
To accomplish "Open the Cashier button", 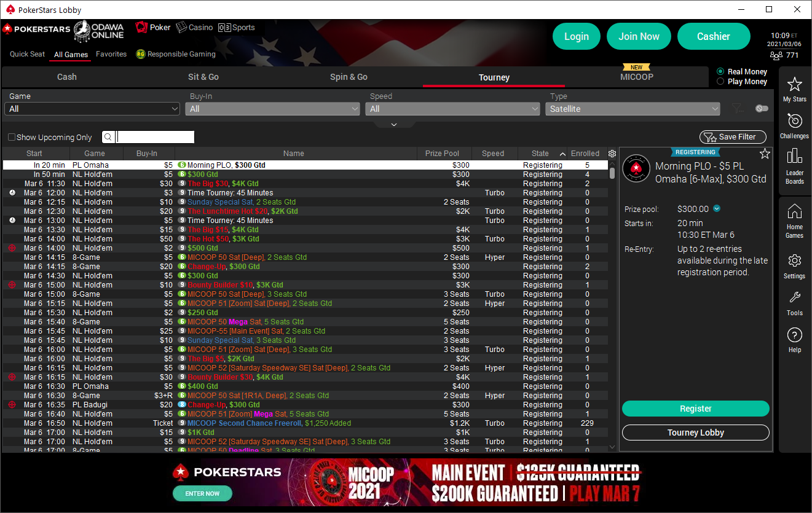I will 714,36.
